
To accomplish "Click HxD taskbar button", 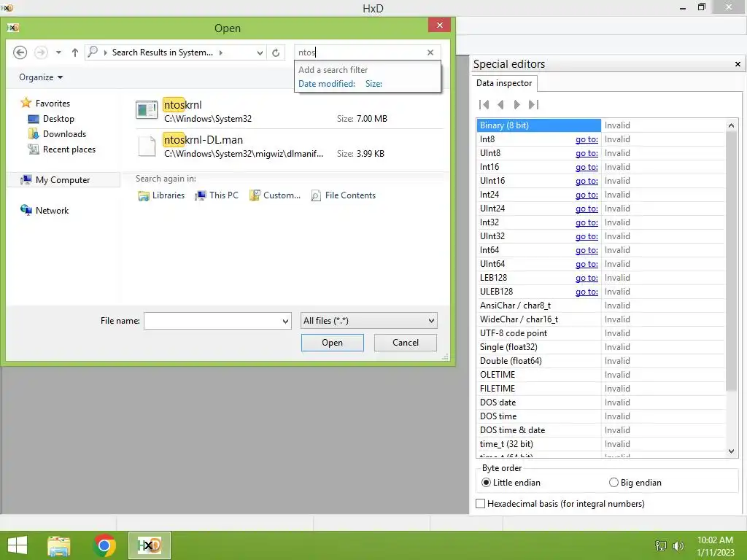I will click(149, 545).
